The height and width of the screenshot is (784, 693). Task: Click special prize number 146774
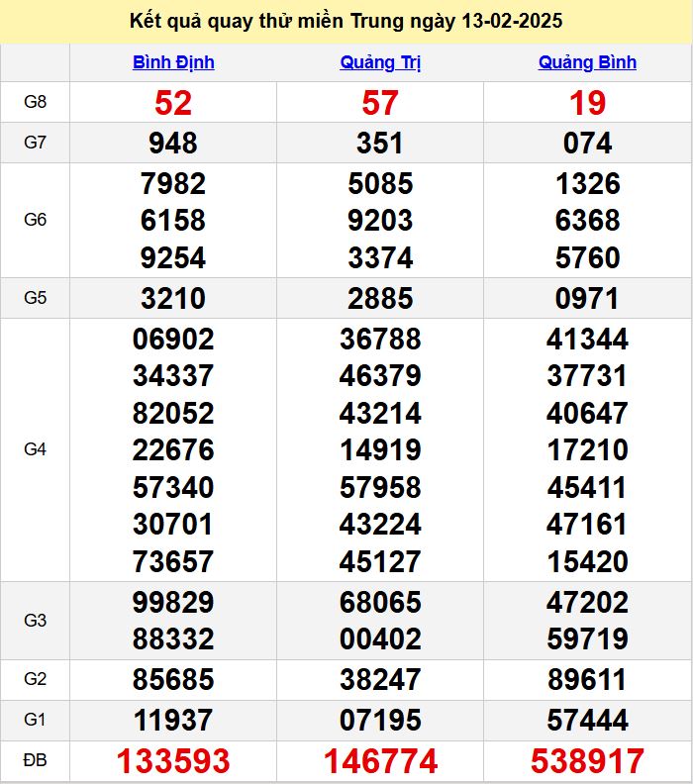pos(380,761)
